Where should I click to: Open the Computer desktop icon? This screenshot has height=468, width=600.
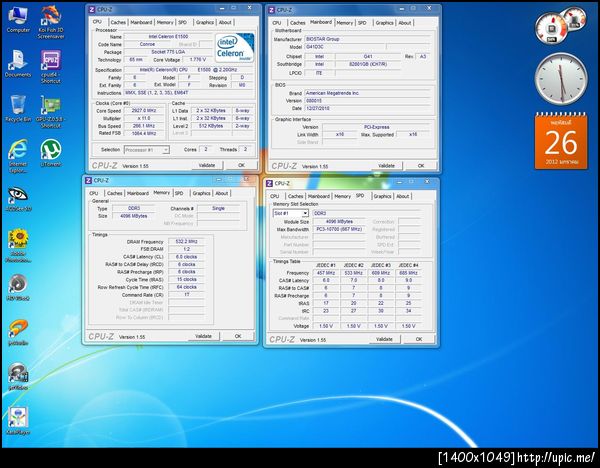[x=18, y=19]
